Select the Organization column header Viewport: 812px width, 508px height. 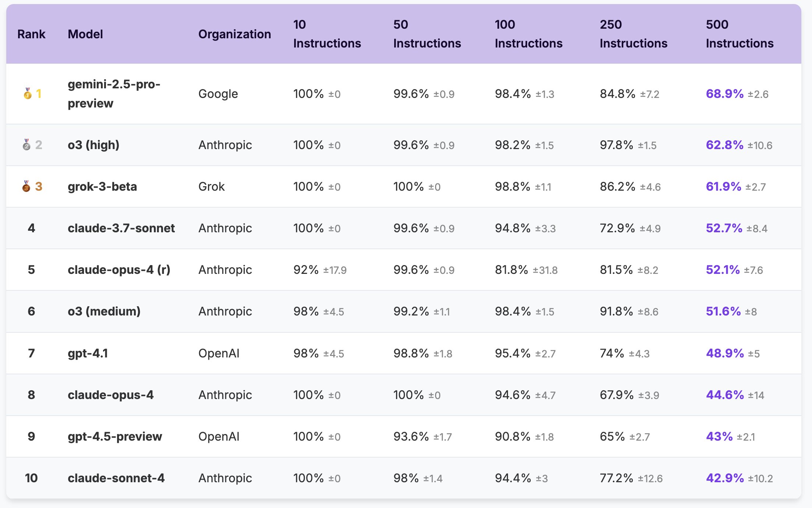pos(234,34)
